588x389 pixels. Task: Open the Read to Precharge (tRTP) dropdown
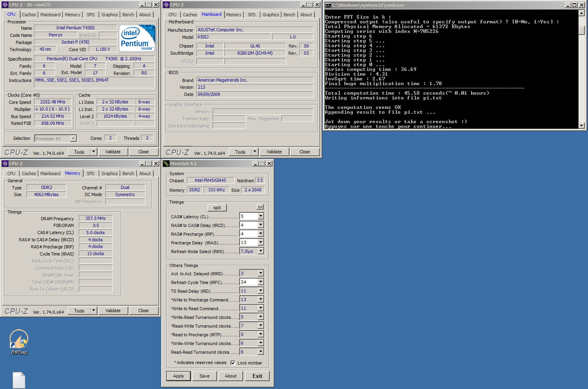click(x=261, y=334)
